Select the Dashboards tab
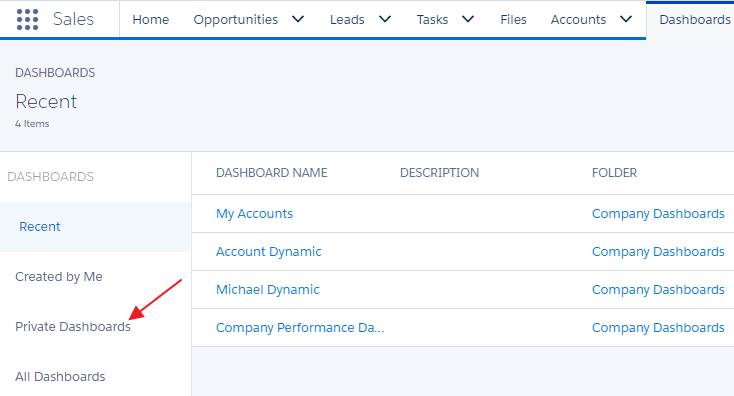 tap(695, 20)
